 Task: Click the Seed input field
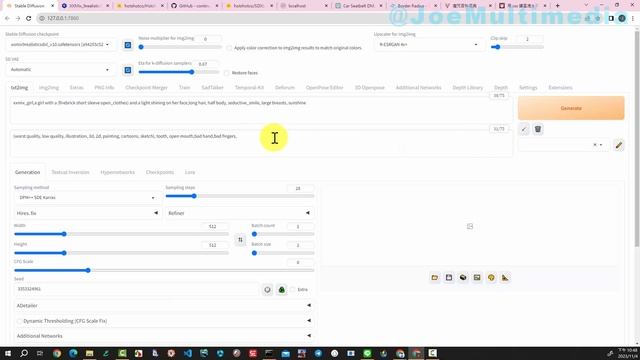point(136,289)
